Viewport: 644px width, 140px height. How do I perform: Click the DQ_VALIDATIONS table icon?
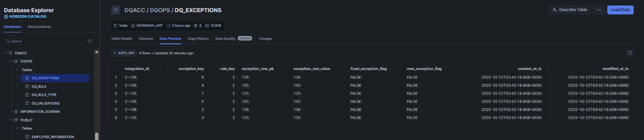pos(27,103)
